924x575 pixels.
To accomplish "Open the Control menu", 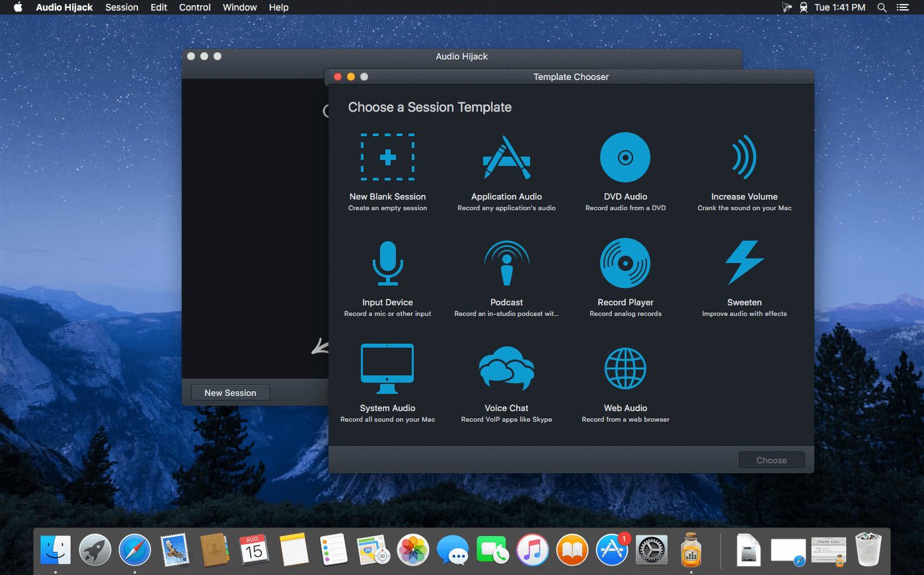I will tap(194, 7).
